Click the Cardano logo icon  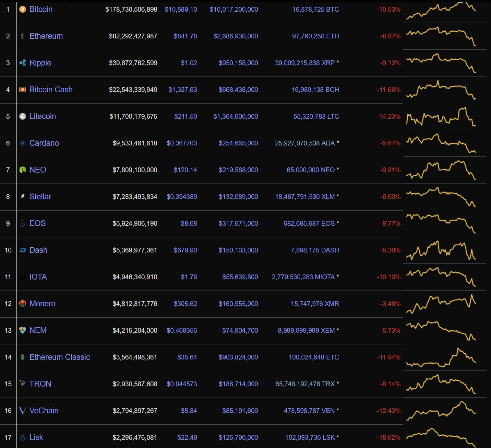click(23, 143)
